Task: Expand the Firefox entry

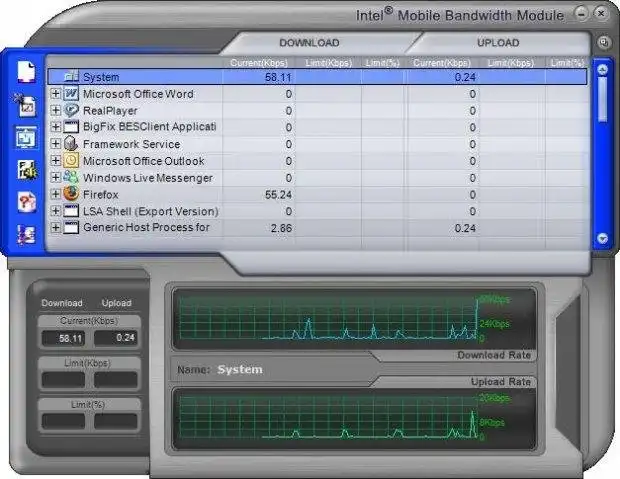Action: [x=56, y=194]
